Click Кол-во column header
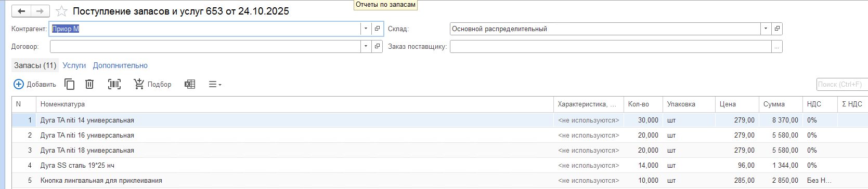This screenshot has width=868, height=189. [x=643, y=104]
